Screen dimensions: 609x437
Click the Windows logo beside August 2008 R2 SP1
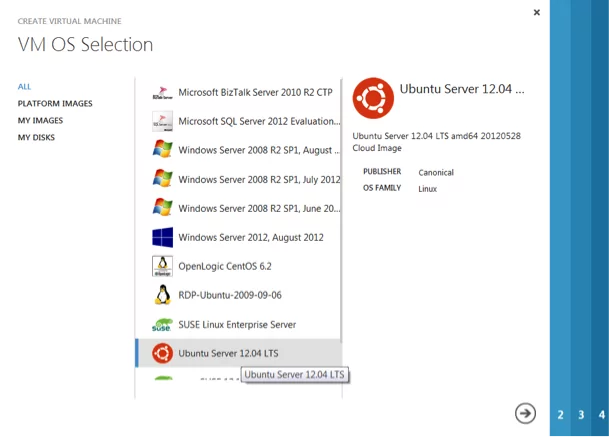(x=162, y=149)
